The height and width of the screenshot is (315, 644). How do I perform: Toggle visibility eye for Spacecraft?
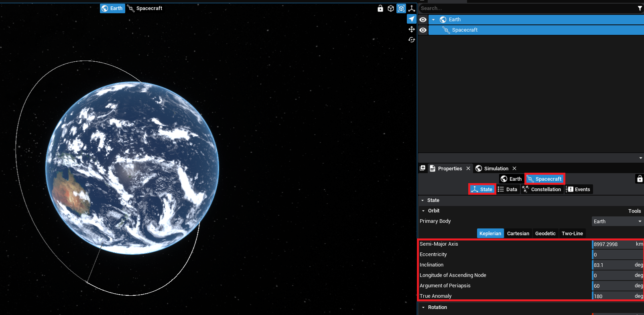click(x=423, y=30)
